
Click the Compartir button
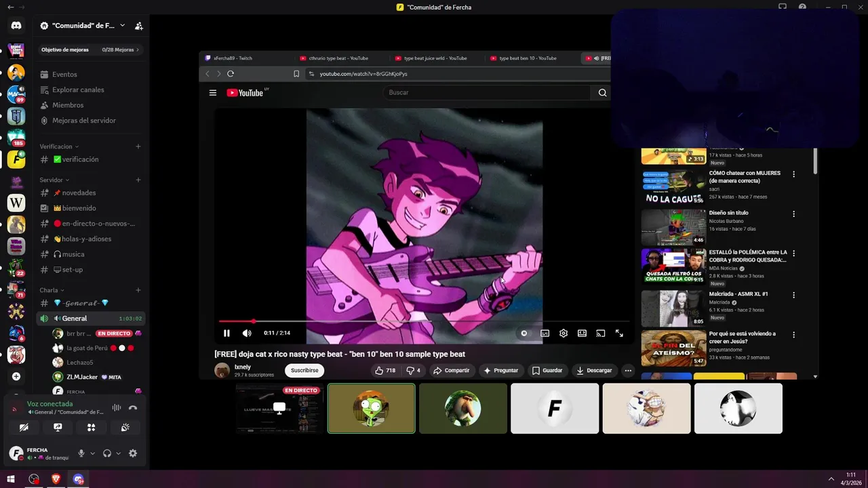452,370
